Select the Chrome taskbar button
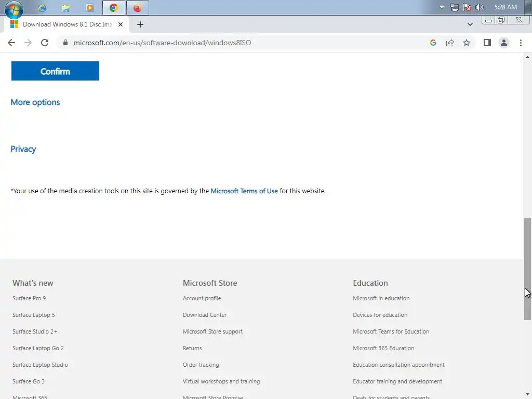 click(x=114, y=8)
